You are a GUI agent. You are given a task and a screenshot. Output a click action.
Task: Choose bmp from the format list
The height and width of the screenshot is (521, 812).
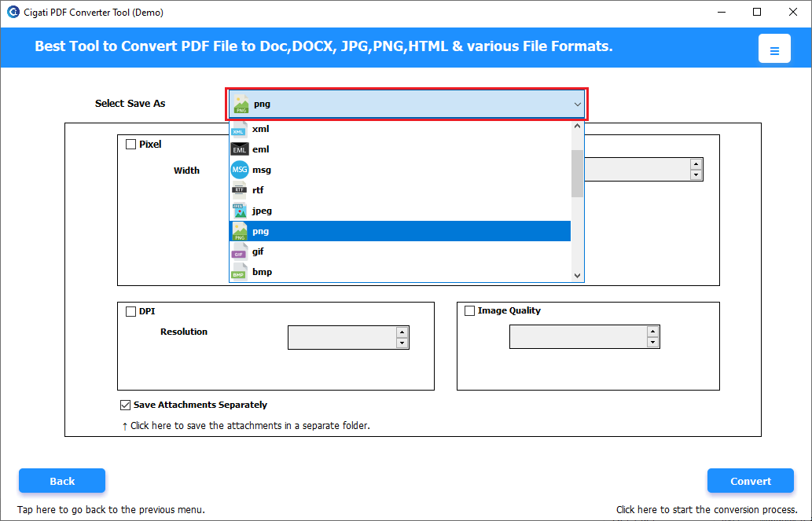[400, 272]
